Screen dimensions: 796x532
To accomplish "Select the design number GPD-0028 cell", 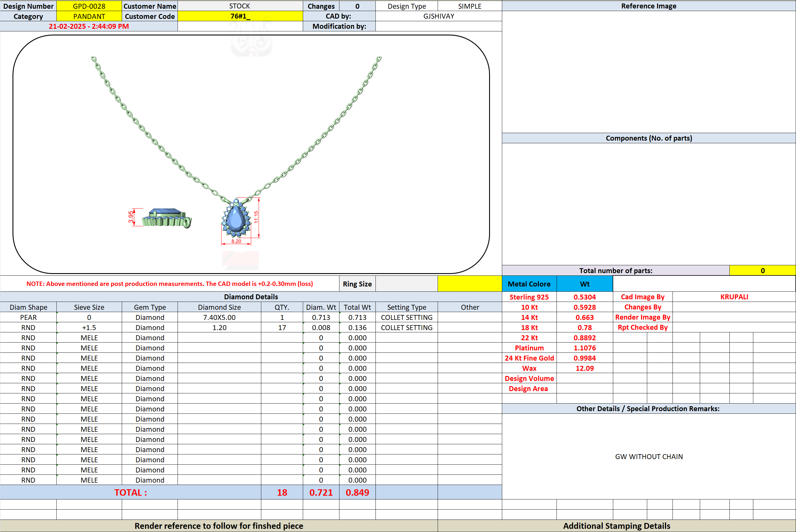I will [x=89, y=6].
